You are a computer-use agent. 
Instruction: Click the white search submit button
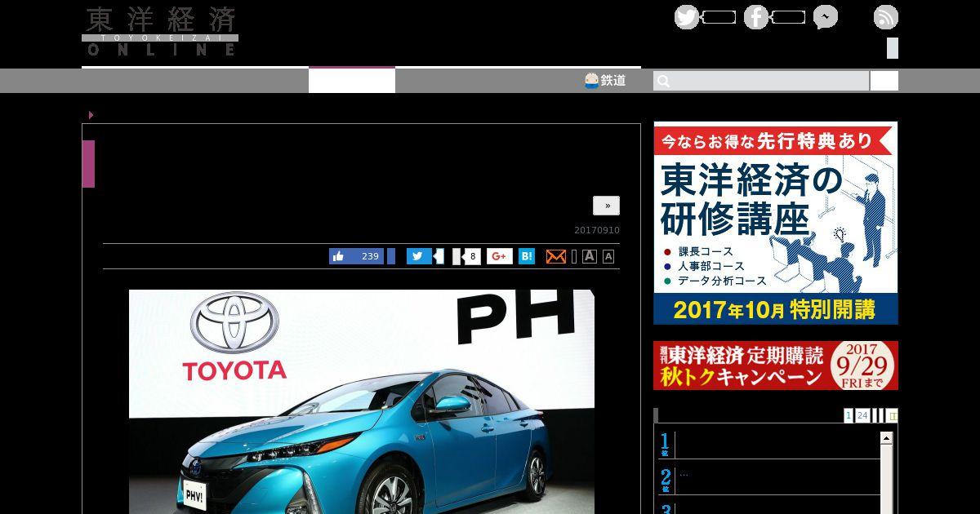[884, 81]
